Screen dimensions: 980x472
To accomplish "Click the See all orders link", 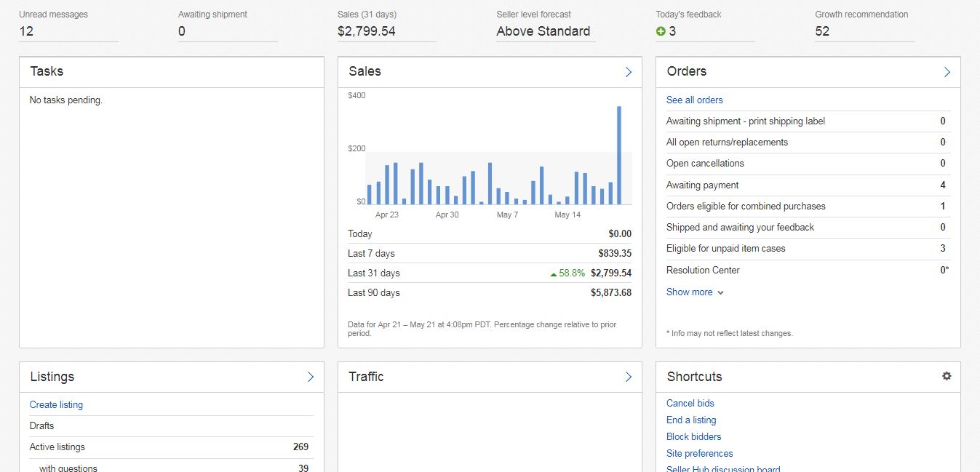I will [x=694, y=100].
